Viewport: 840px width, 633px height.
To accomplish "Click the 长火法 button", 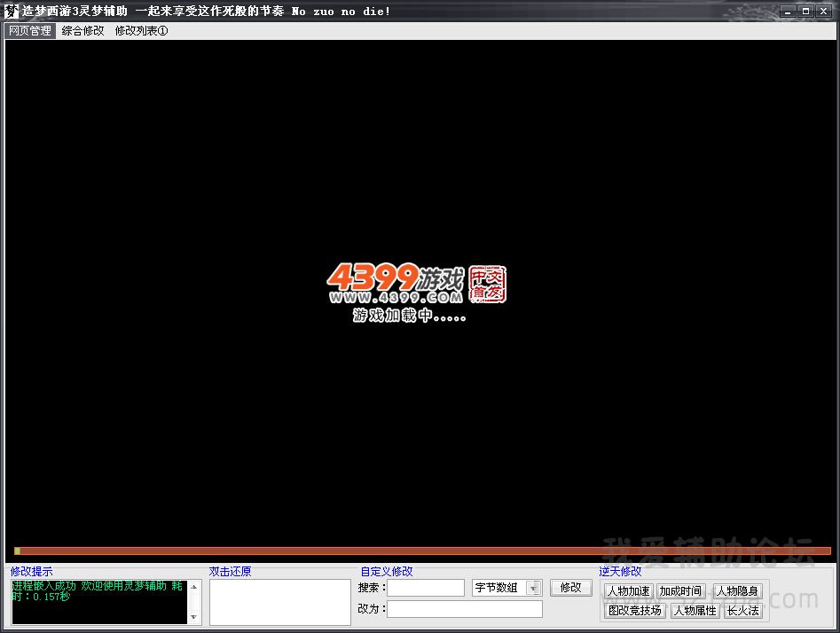I will [x=742, y=611].
